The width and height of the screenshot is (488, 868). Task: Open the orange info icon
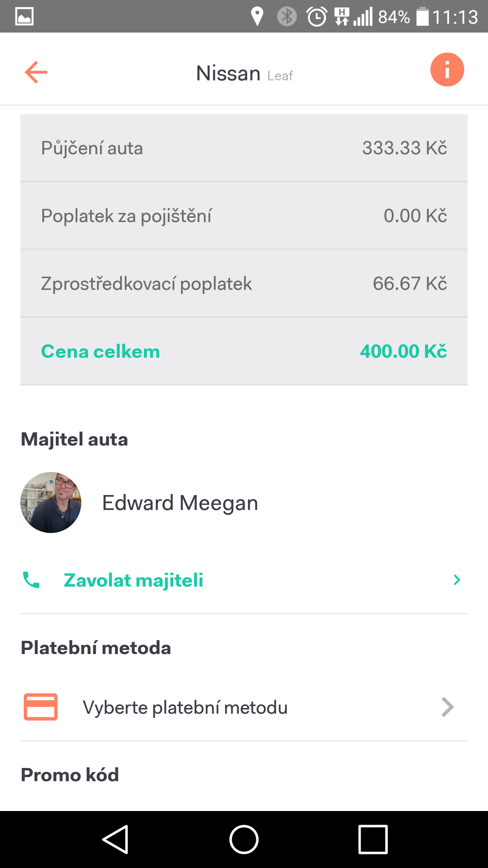tap(447, 70)
